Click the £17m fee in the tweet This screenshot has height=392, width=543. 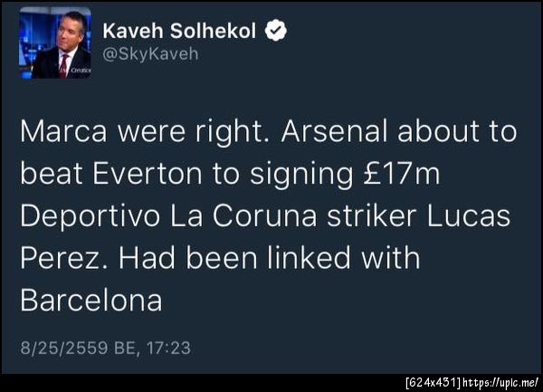[x=399, y=174]
